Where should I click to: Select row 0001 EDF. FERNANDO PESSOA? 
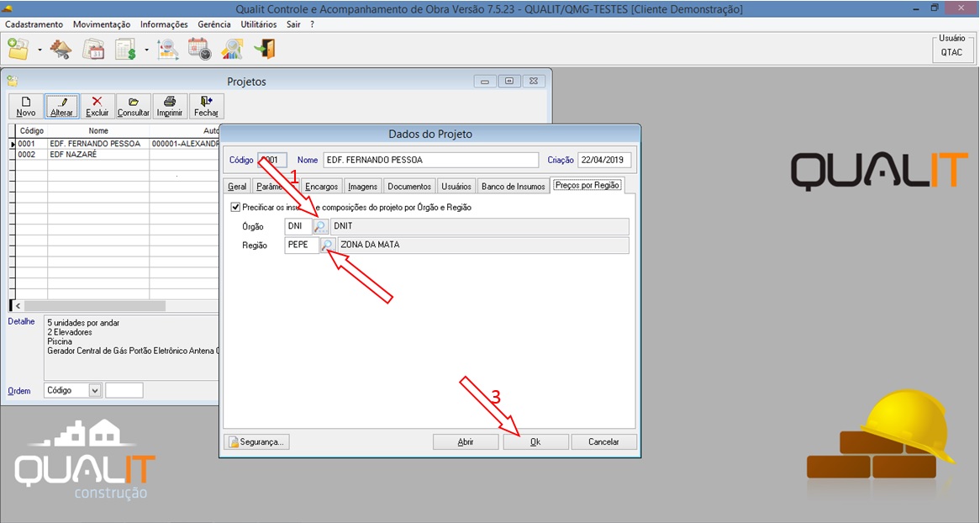tap(113, 144)
